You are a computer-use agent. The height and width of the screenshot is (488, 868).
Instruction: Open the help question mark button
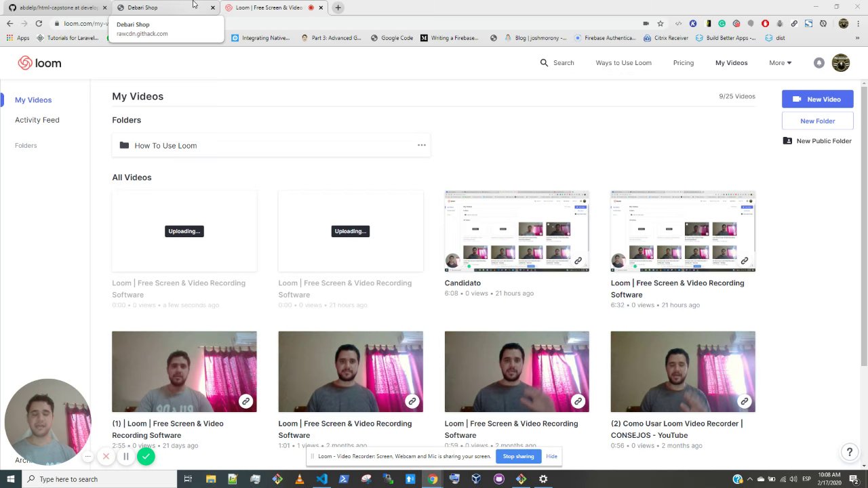tap(849, 452)
